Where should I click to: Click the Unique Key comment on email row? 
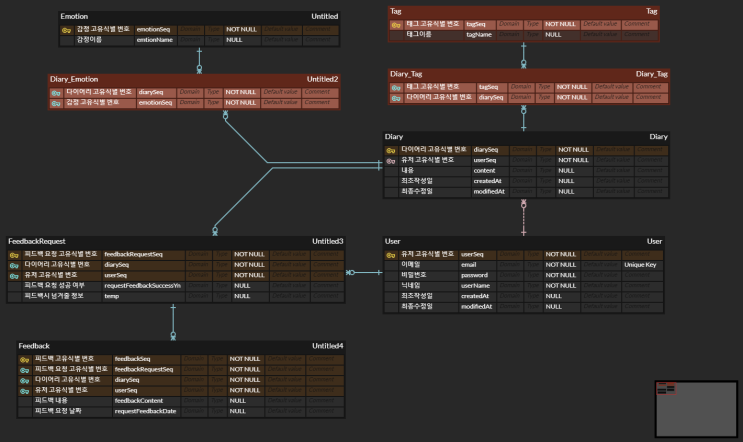tap(640, 265)
